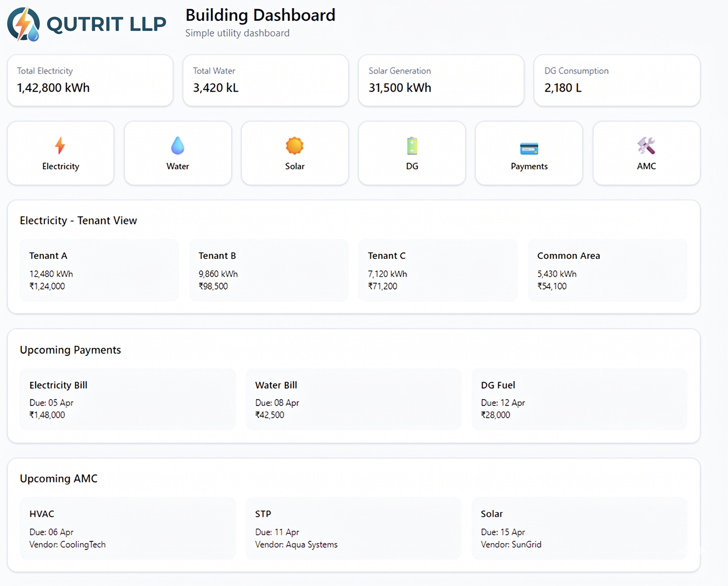Viewport: 728px width, 586px height.
Task: Open the Water Bill payment card
Action: tap(354, 399)
